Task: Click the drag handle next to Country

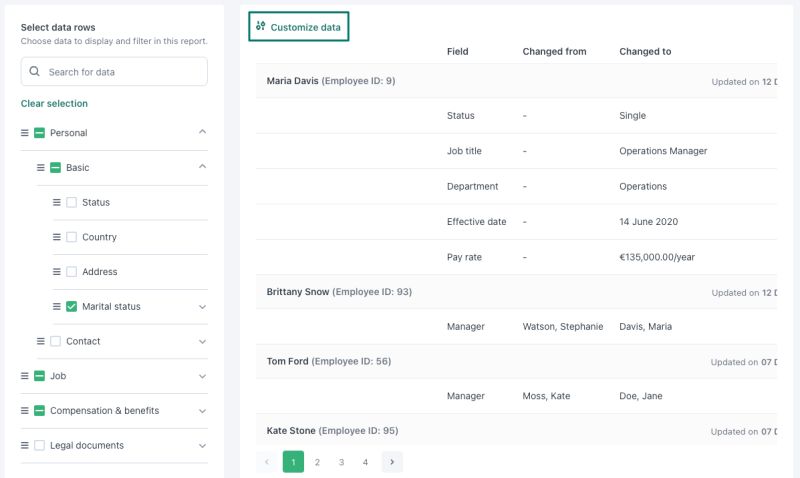Action: [x=57, y=237]
